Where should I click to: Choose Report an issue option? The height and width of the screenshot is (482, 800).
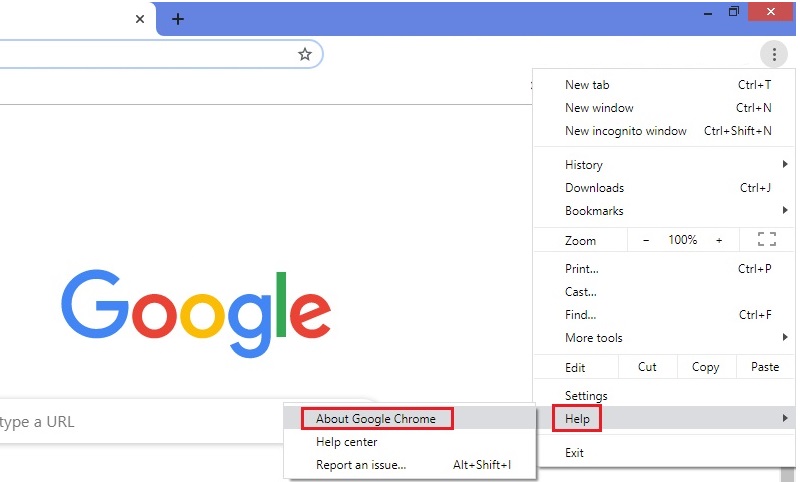pyautogui.click(x=361, y=465)
